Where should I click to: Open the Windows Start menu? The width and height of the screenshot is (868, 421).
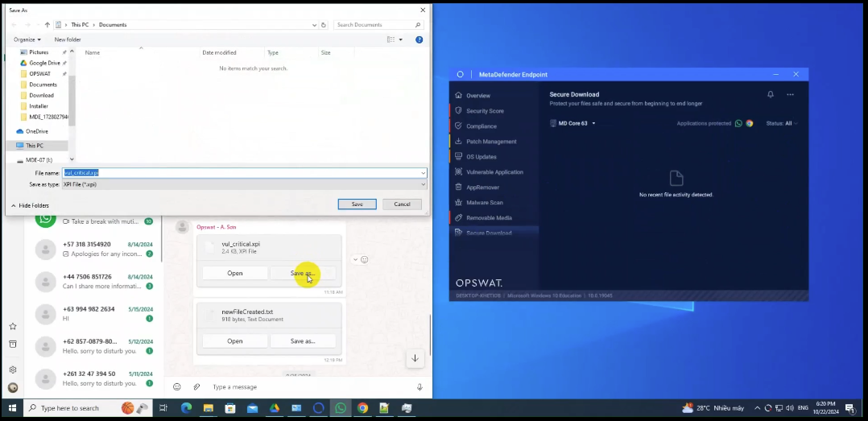(x=12, y=408)
